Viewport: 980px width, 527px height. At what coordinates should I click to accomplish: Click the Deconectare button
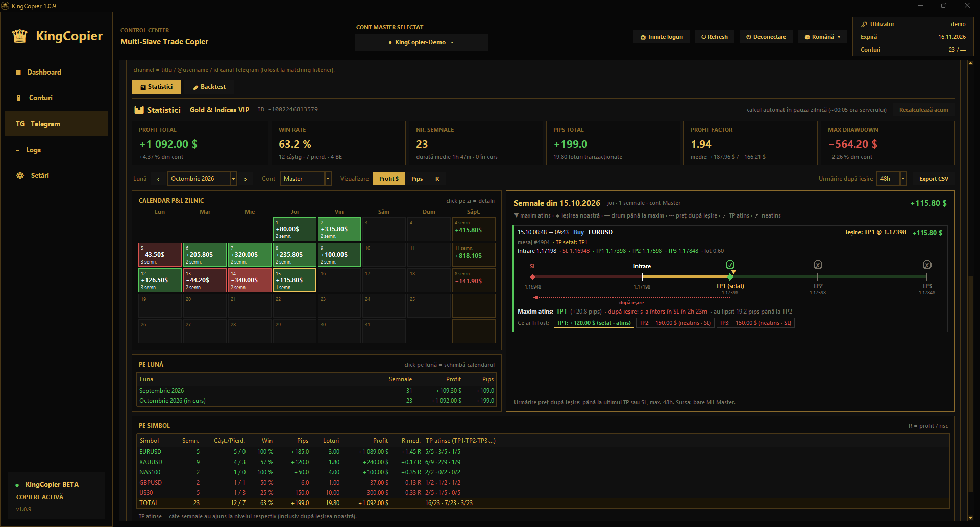(x=766, y=37)
